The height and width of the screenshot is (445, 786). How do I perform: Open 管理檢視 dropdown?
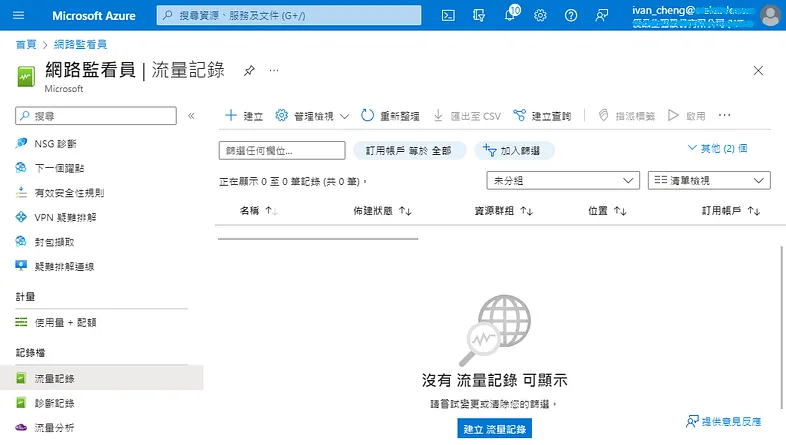click(x=312, y=116)
